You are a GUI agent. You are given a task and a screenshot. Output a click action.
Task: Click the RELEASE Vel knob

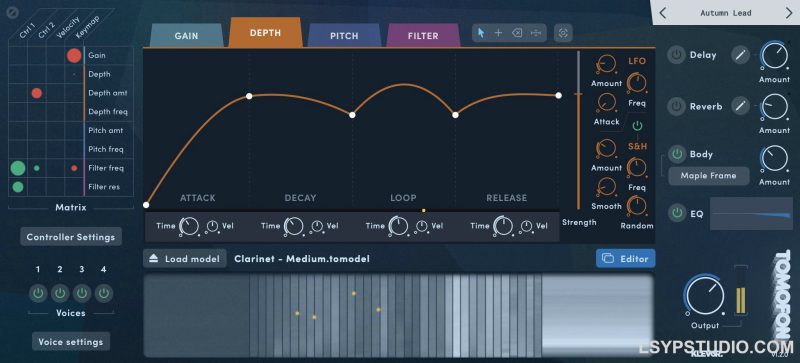pyautogui.click(x=527, y=226)
